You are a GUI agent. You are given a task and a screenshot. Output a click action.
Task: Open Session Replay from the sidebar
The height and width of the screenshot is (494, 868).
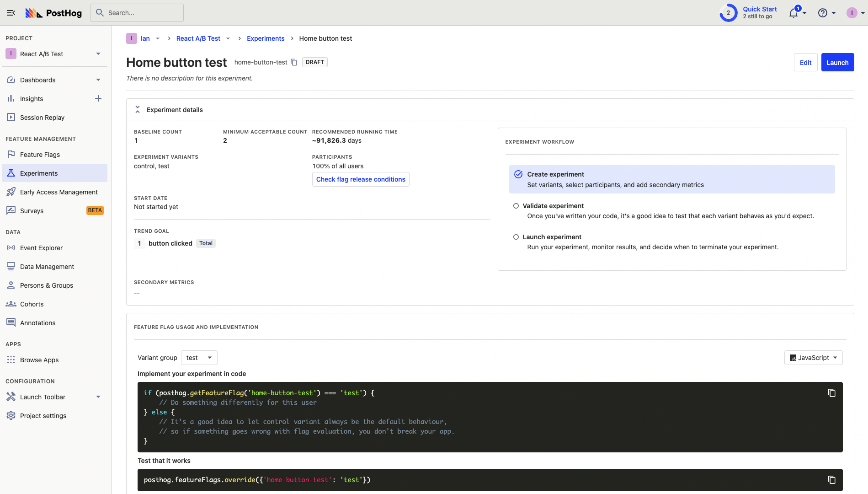pos(42,117)
